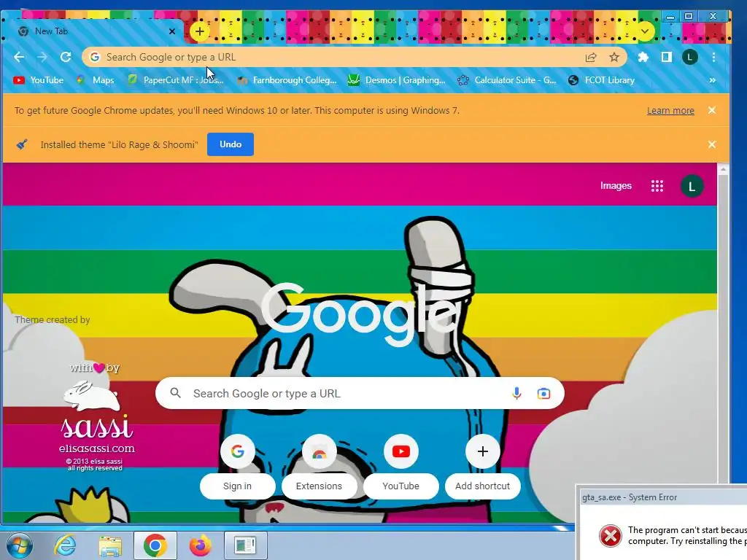Open the Maps bookmark
The image size is (747, 560).
point(95,80)
